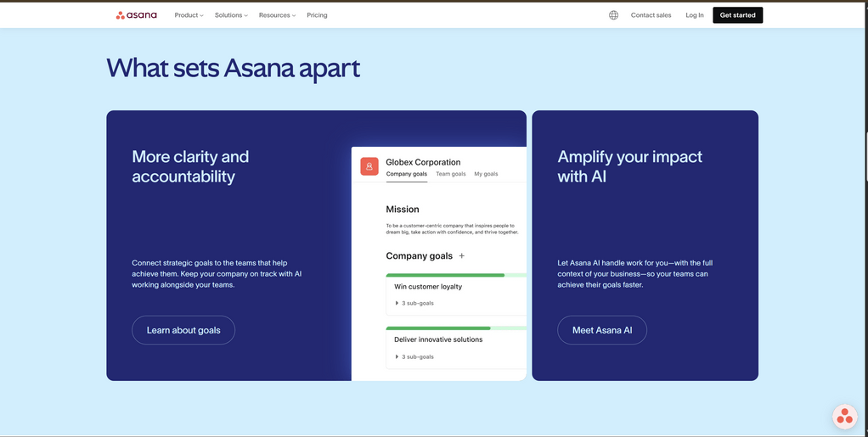Open the Asana chat widget bubble

click(843, 416)
